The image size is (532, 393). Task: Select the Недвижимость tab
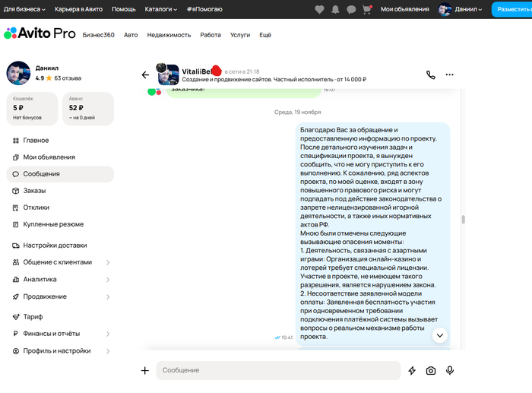coord(169,35)
